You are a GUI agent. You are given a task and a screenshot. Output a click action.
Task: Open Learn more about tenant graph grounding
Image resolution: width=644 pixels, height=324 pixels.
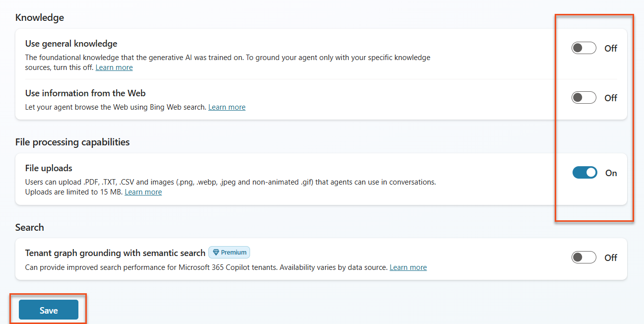(408, 267)
